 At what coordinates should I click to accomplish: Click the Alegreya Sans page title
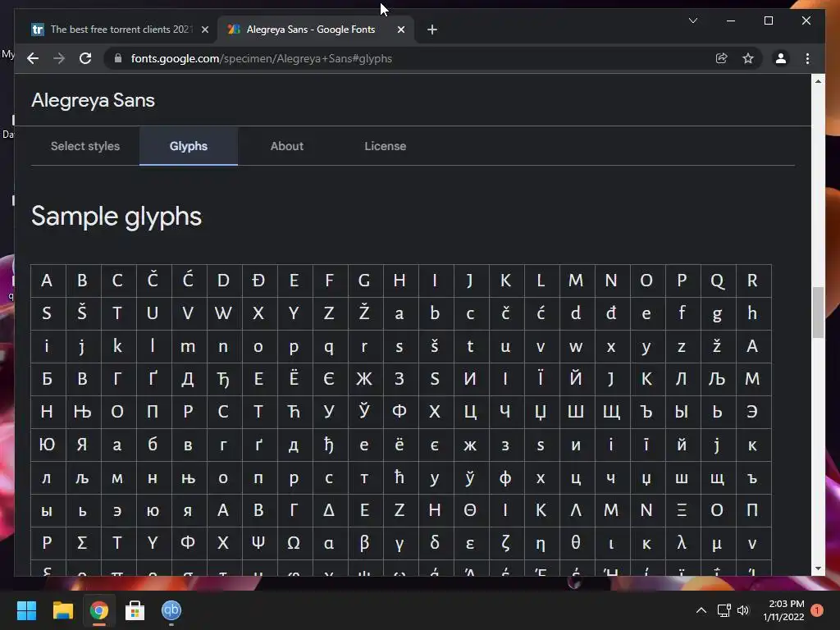[94, 100]
